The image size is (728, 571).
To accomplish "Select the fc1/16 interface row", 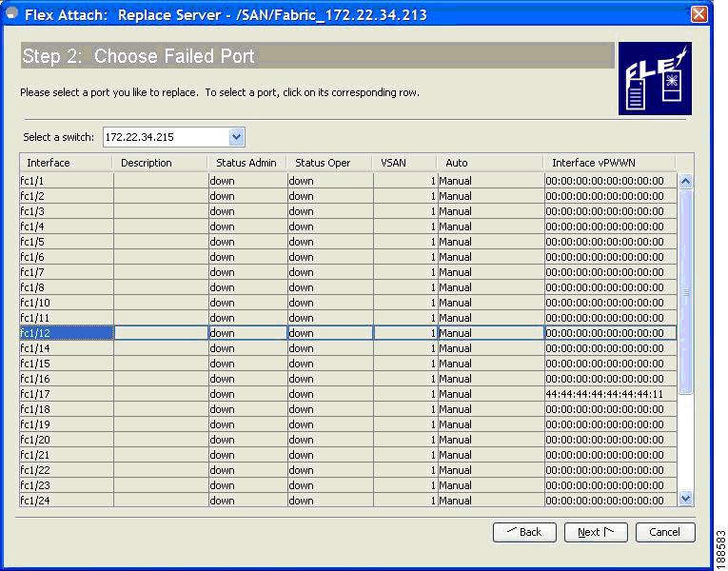I will coord(348,379).
